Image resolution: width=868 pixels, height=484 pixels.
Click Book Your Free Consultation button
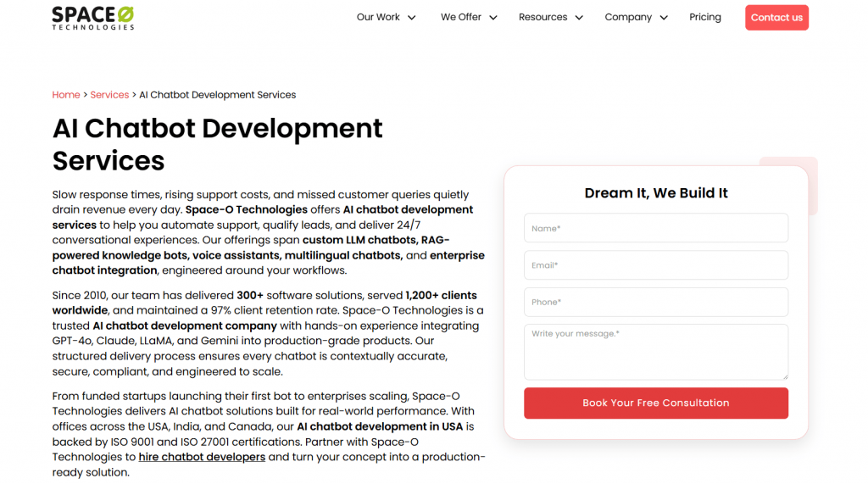pyautogui.click(x=656, y=403)
